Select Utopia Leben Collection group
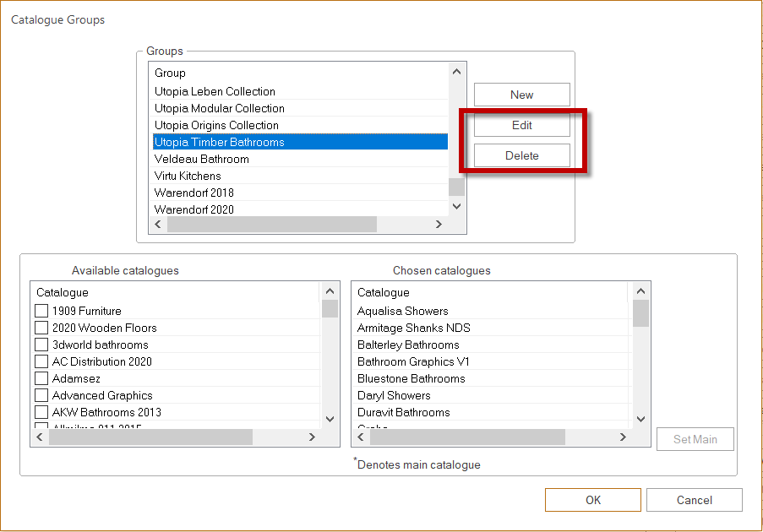Viewport: 763px width, 532px height. [x=215, y=91]
